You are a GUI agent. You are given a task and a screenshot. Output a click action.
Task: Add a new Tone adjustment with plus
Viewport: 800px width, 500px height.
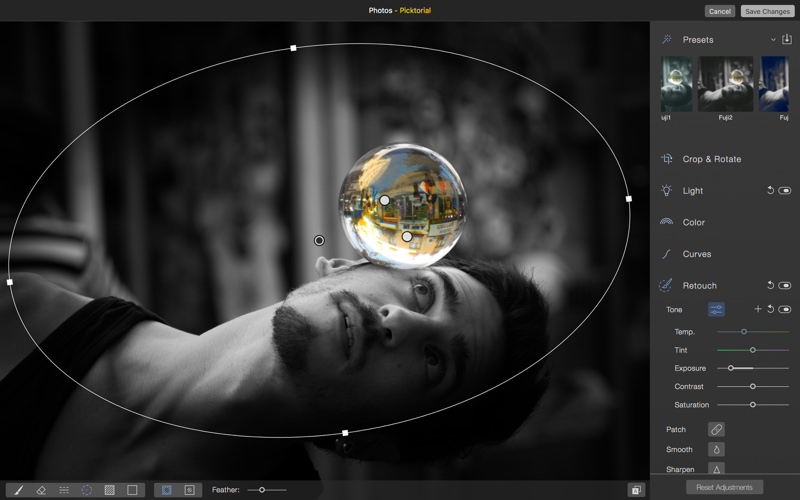point(757,310)
